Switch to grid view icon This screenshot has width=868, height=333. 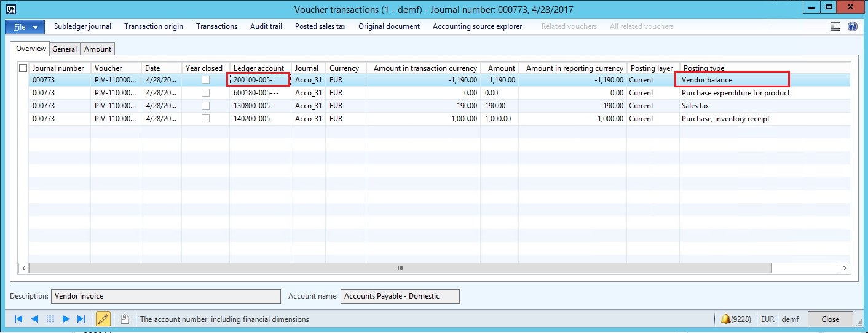point(50,319)
